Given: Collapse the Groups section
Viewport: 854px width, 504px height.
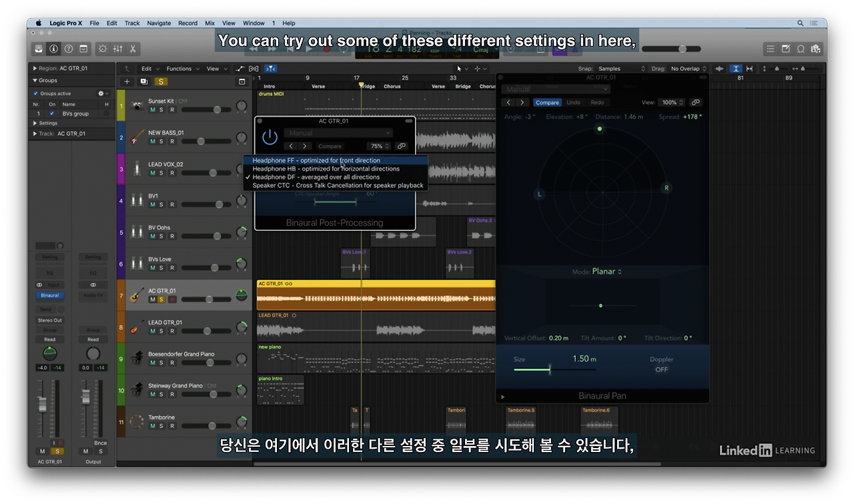Looking at the screenshot, I should (35, 80).
